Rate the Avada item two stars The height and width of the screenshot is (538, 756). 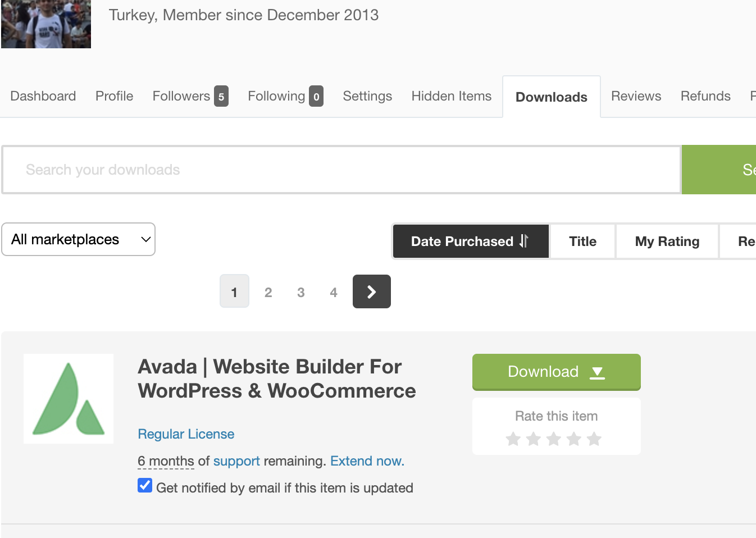pyautogui.click(x=533, y=439)
